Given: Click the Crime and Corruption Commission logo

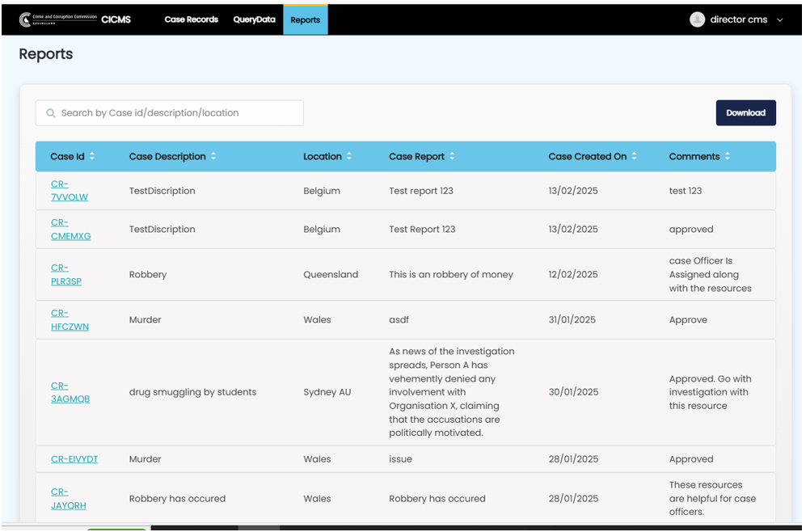Looking at the screenshot, I should click(x=57, y=19).
